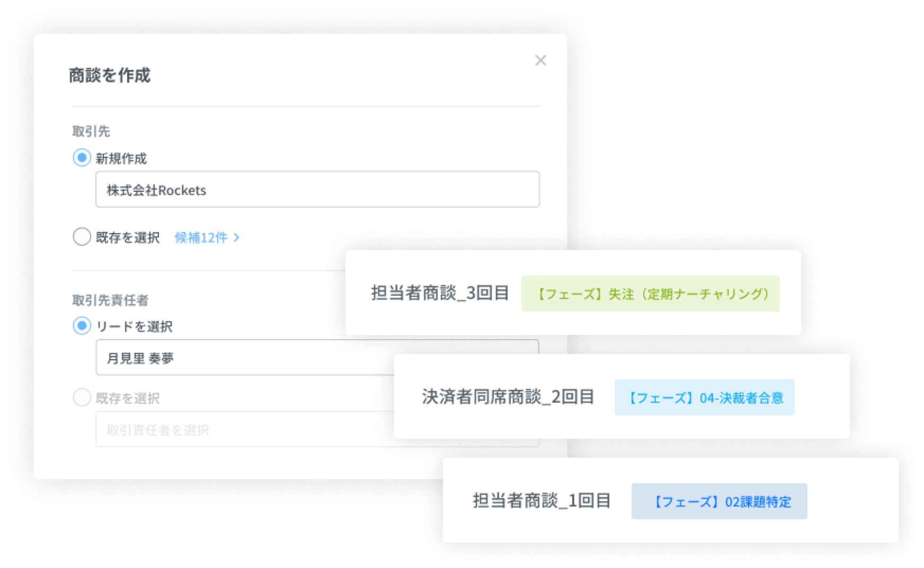
Task: Click the 新規作成 radio label text
Action: pos(121,158)
